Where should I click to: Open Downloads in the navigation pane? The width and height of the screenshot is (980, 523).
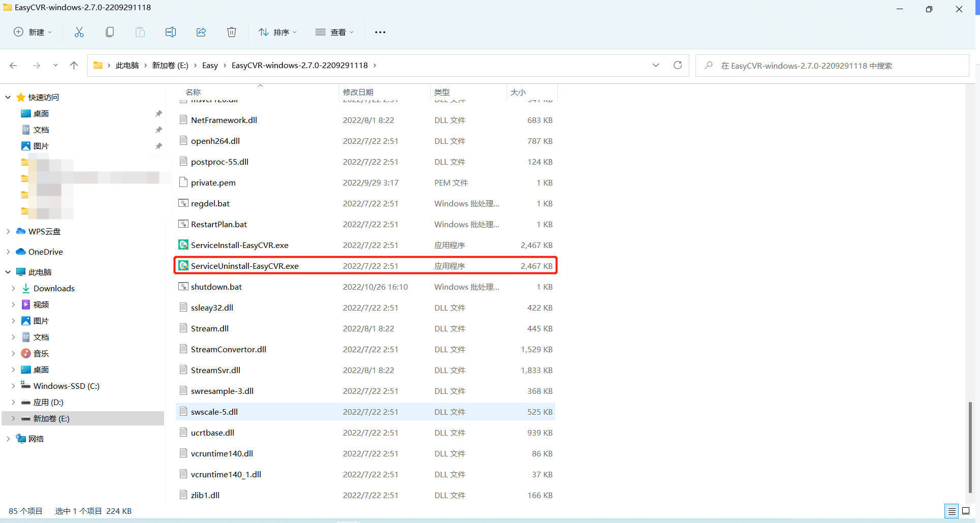pos(54,288)
